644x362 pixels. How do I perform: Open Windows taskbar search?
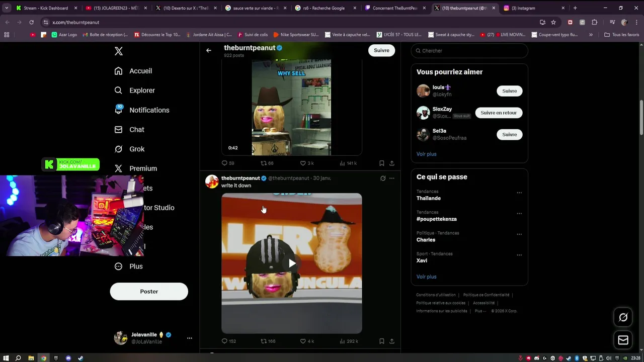click(x=18, y=358)
